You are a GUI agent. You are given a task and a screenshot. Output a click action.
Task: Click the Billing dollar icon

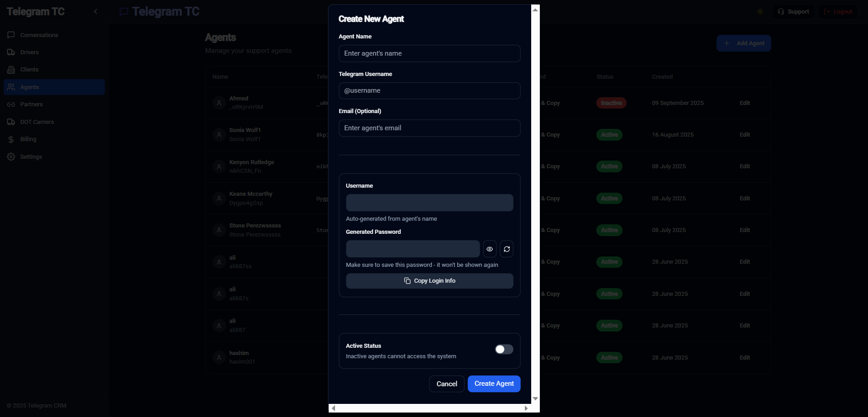11,139
